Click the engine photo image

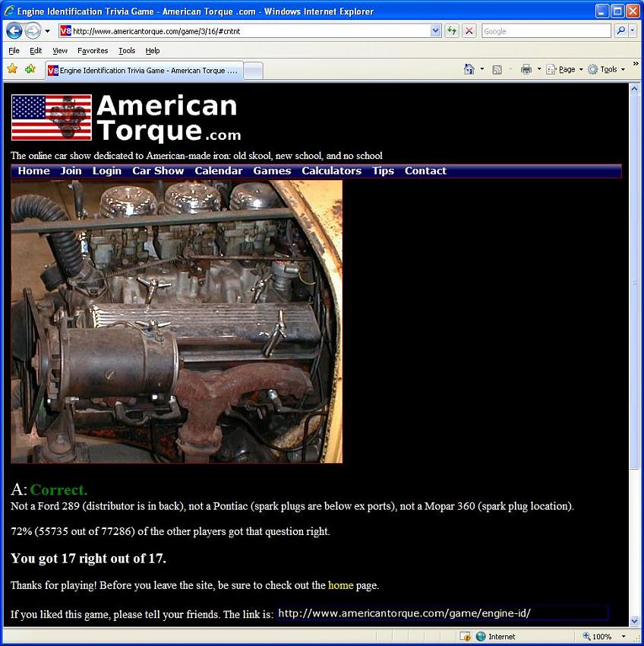[177, 321]
